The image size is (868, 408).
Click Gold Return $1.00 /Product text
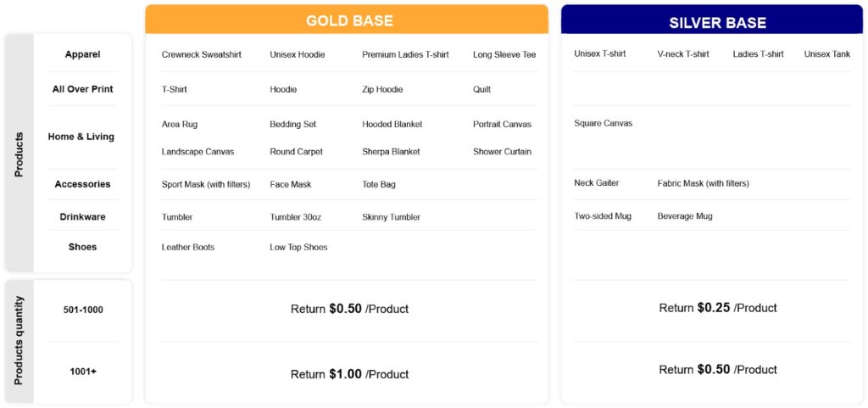coord(349,374)
